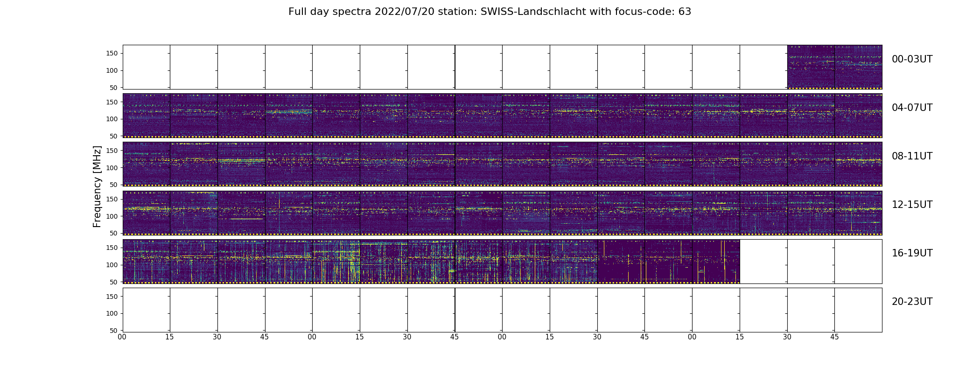Open the last spectrogram panel in the 00-03UT row
Viewport: 980px width, 373px height.
[858, 67]
